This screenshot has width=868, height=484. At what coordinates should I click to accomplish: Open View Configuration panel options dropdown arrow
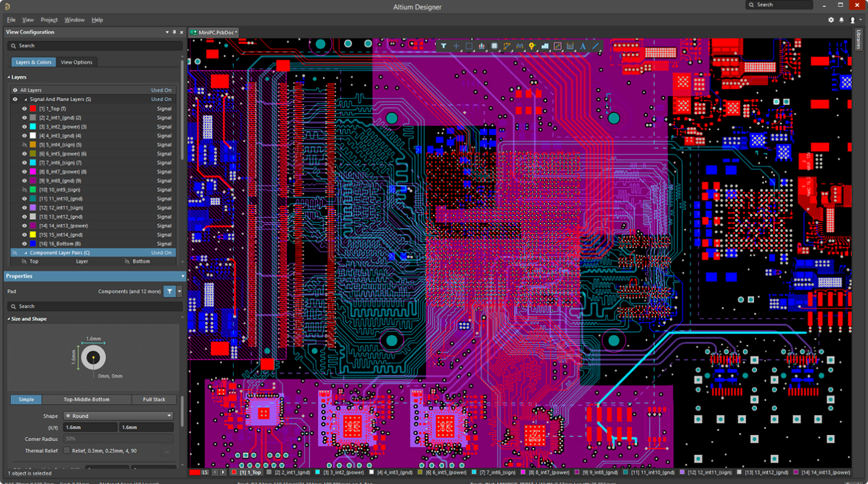(x=167, y=32)
